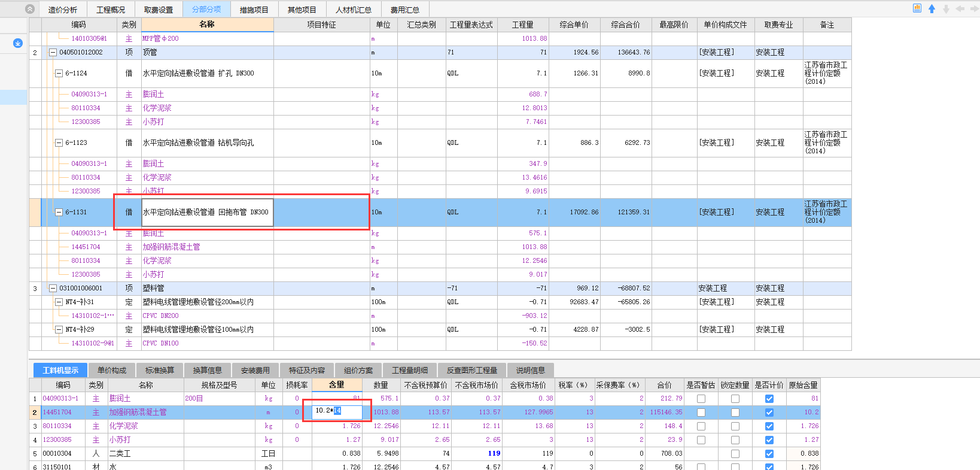Click the 水 material row in bottom table

[x=424, y=467]
